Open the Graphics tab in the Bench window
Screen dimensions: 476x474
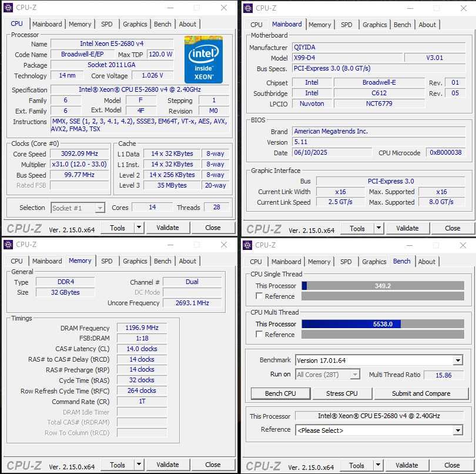click(x=374, y=262)
